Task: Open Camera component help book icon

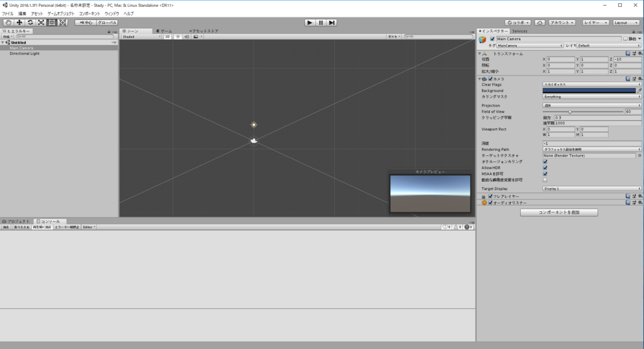Action: 628,79
